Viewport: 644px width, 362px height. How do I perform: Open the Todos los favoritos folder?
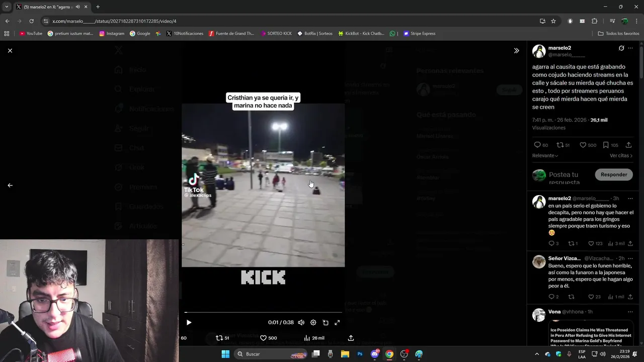(619, 34)
